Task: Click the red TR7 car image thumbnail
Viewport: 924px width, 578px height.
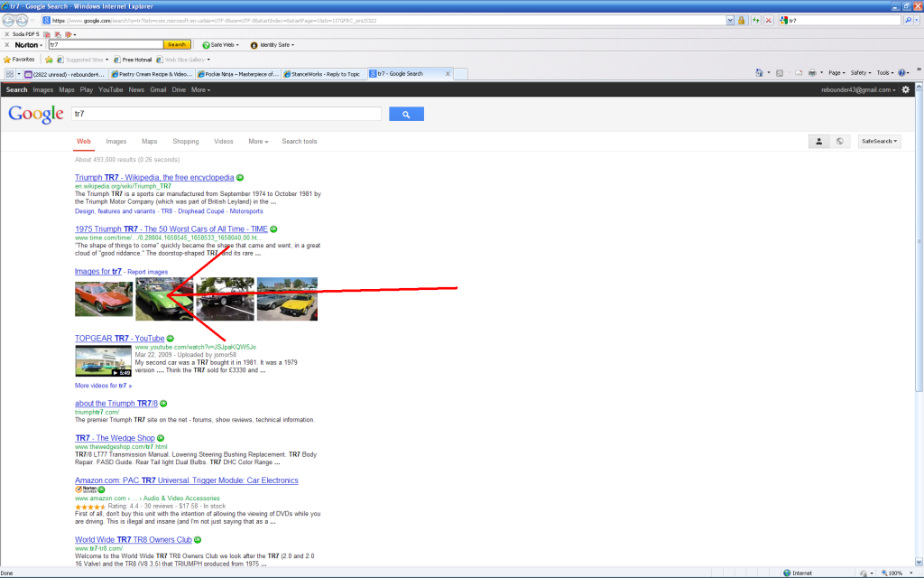Action: (104, 299)
